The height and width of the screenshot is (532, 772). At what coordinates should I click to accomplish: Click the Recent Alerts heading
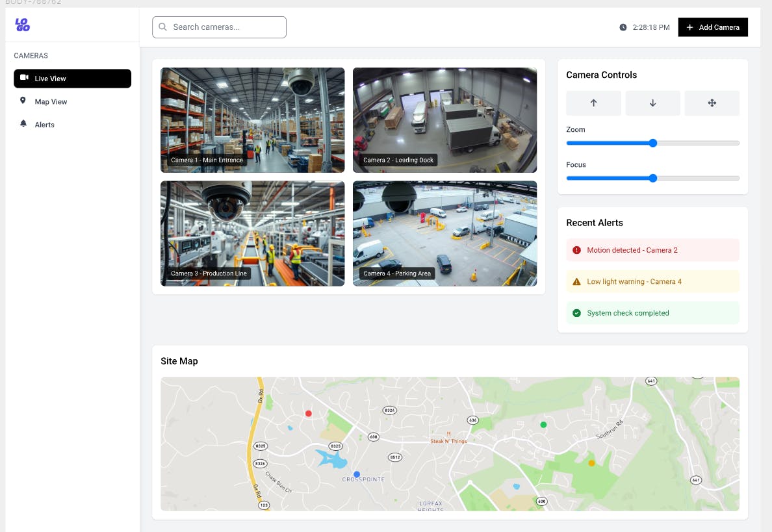(x=594, y=222)
